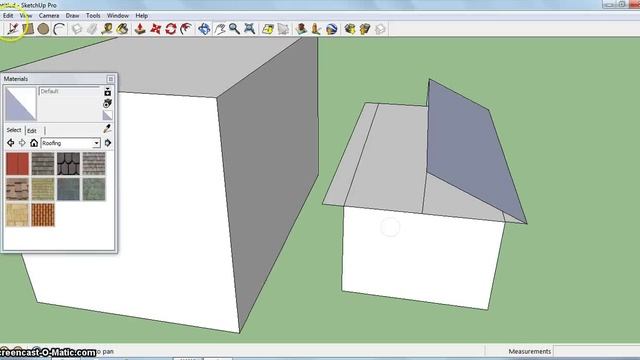Select the Tape Measure tool
This screenshot has width=640, height=360.
coord(107,29)
